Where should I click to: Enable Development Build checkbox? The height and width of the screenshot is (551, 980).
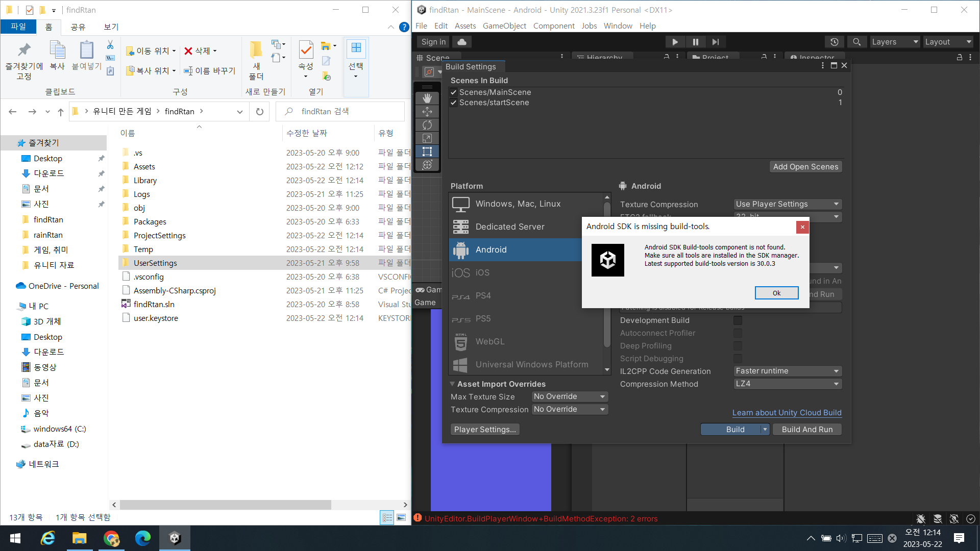(738, 320)
